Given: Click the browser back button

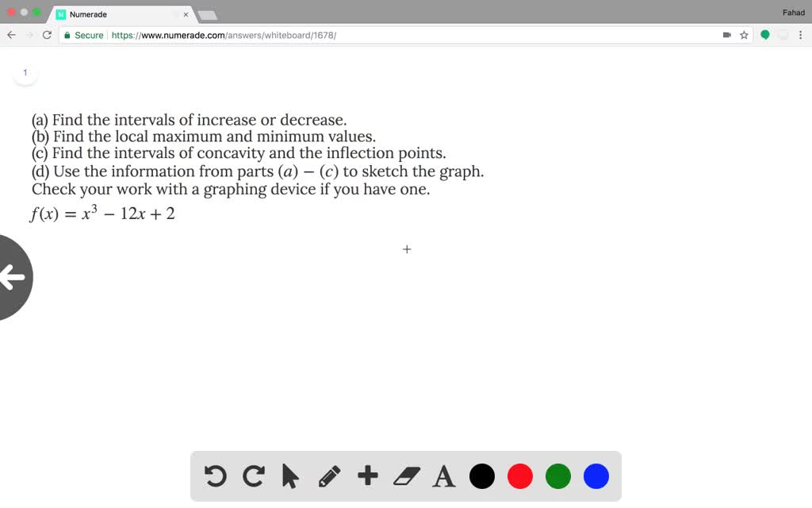Looking at the screenshot, I should point(10,35).
